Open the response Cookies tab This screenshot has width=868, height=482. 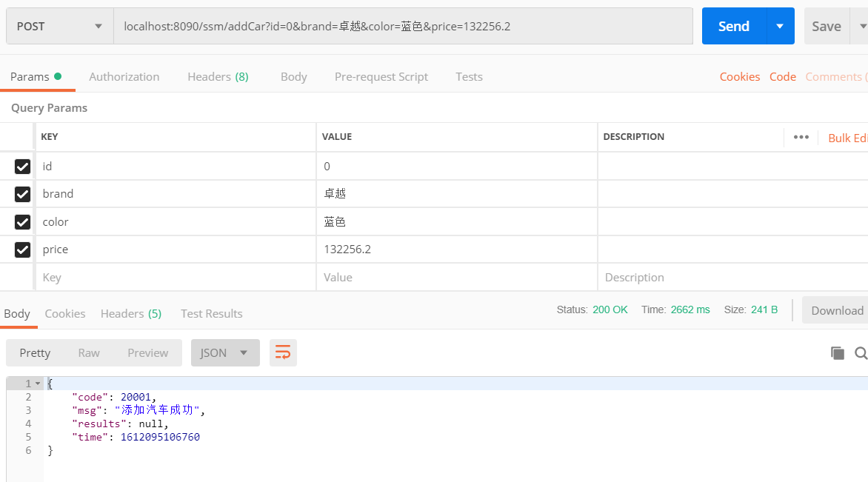(x=64, y=314)
